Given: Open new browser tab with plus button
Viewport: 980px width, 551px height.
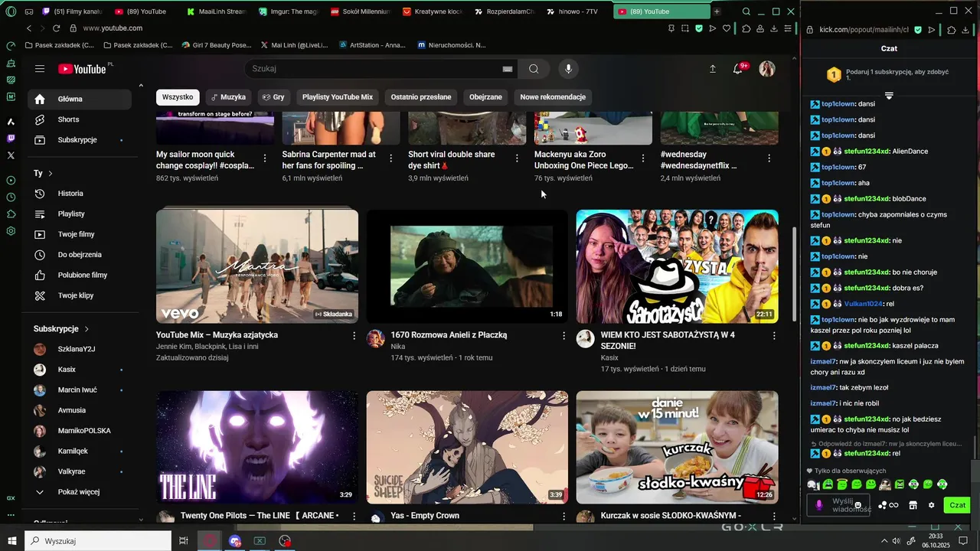Looking at the screenshot, I should pos(717,11).
